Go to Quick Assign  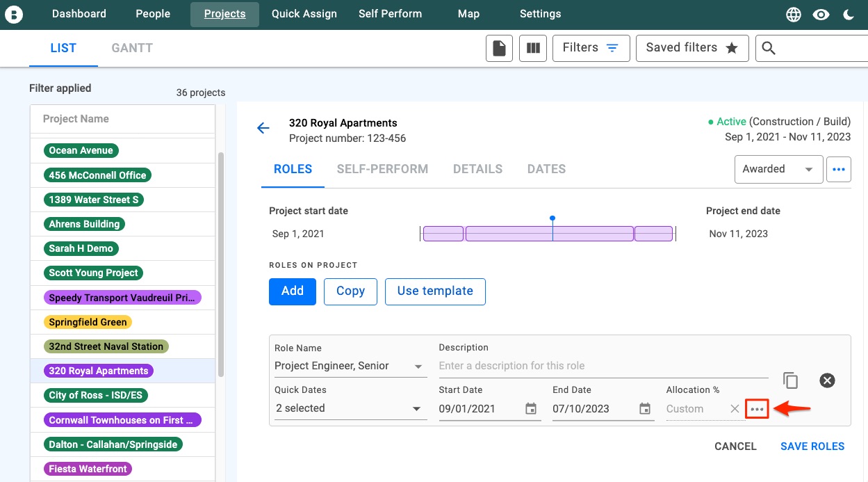[x=304, y=14]
